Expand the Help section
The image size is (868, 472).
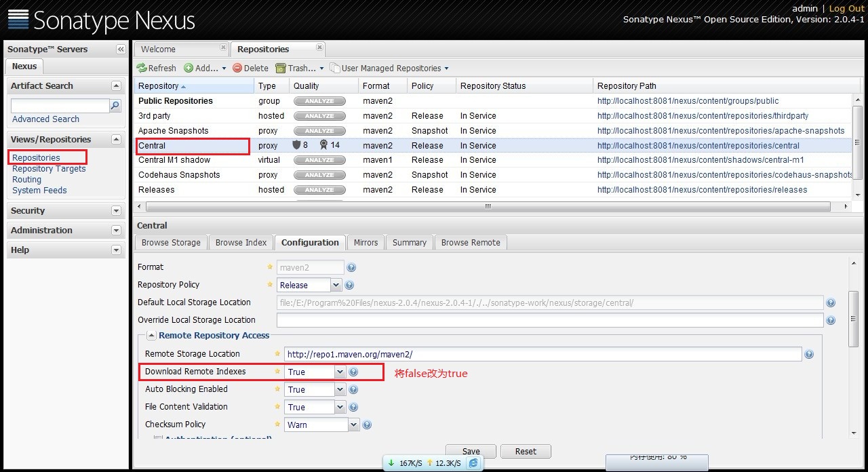(116, 250)
